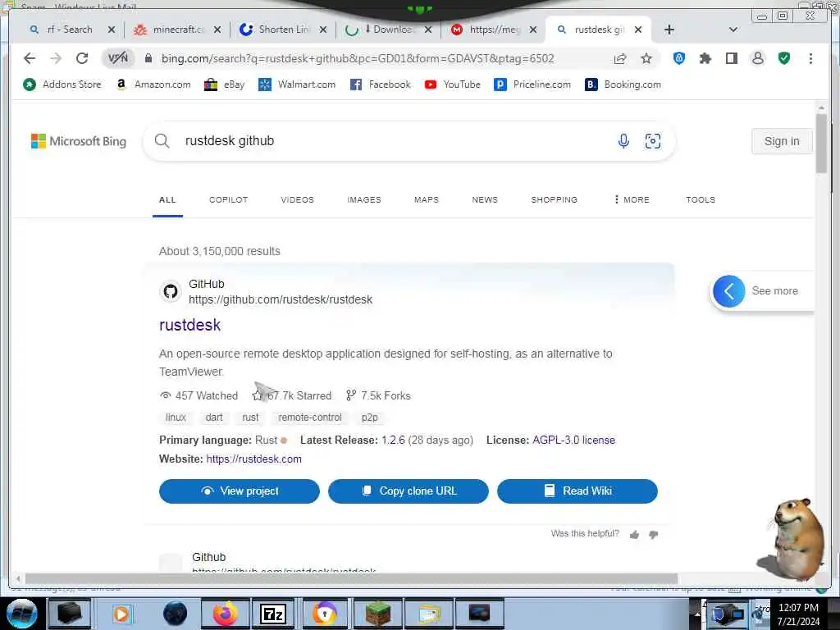Select the COPILOT search tab

click(228, 199)
